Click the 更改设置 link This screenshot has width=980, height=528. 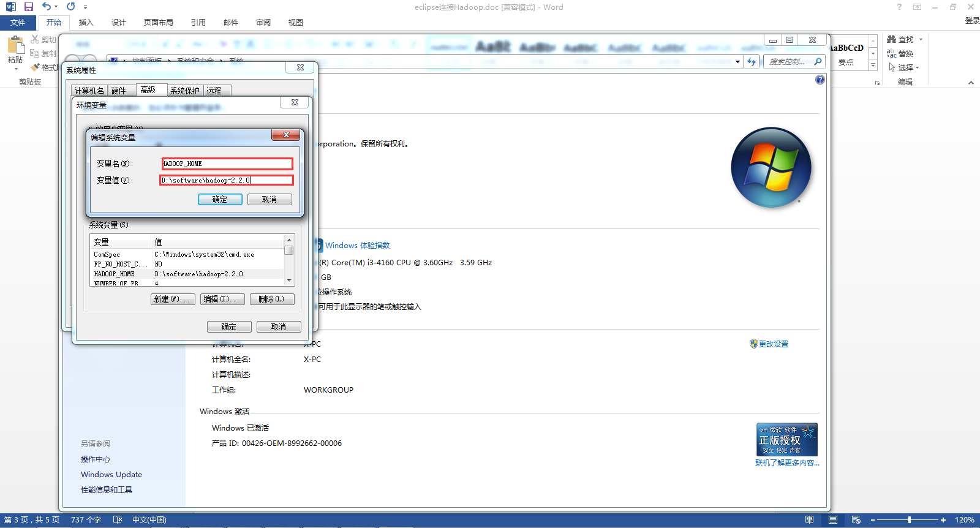(x=774, y=344)
